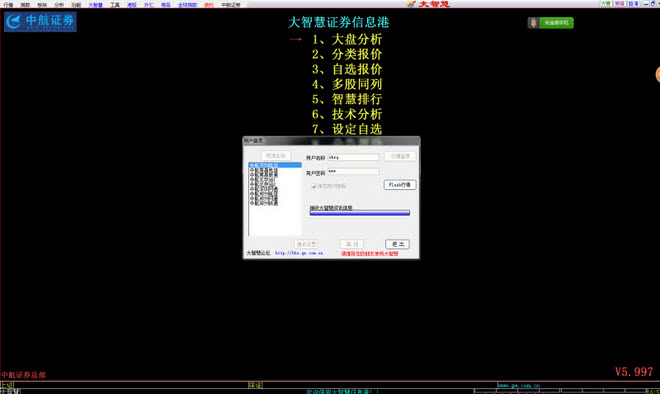Click the 大智慧 logo in the title bar
The width and height of the screenshot is (660, 394).
click(x=428, y=4)
